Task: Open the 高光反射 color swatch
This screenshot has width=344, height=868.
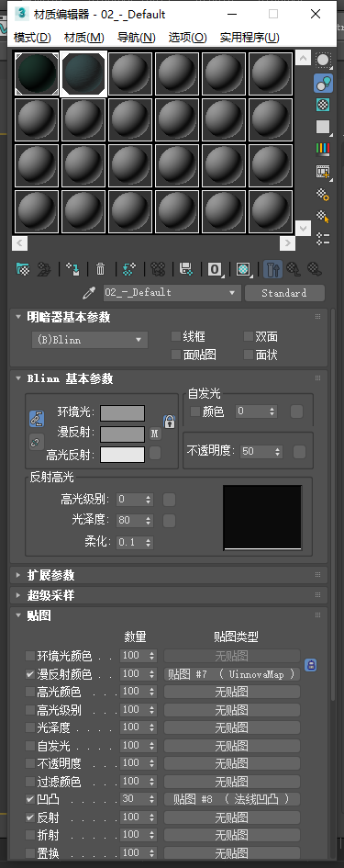Action: 122,455
